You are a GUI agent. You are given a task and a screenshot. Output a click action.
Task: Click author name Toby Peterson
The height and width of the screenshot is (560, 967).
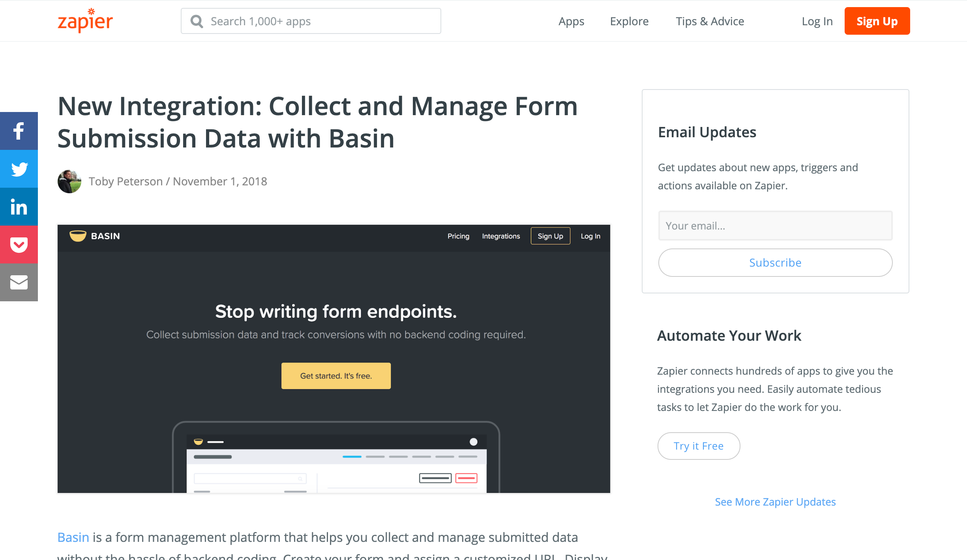pos(126,181)
